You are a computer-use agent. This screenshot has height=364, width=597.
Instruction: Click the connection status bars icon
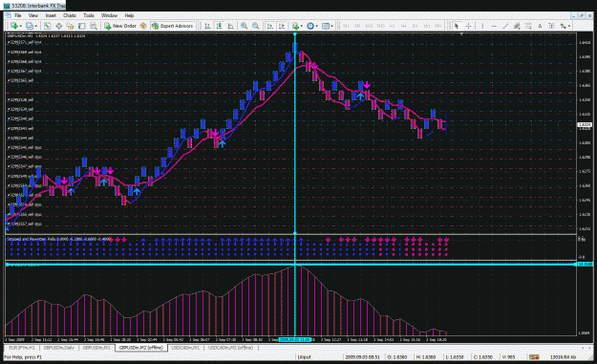(534, 357)
